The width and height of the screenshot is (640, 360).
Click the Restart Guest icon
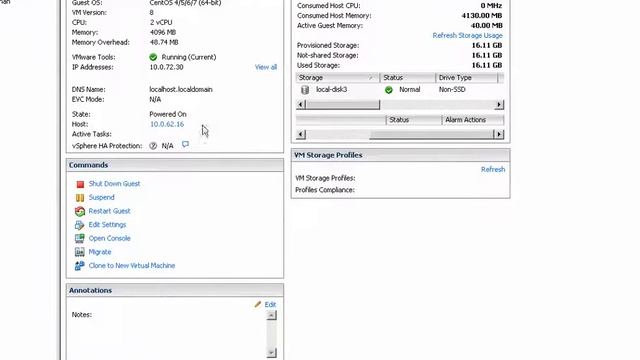click(x=80, y=211)
